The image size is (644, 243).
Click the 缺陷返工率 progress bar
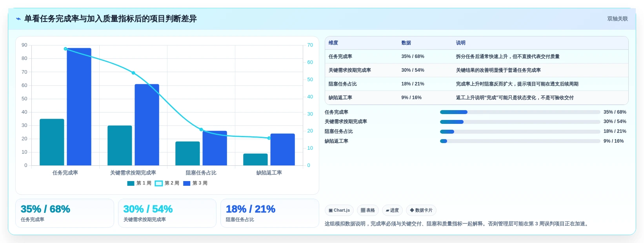pyautogui.click(x=520, y=141)
